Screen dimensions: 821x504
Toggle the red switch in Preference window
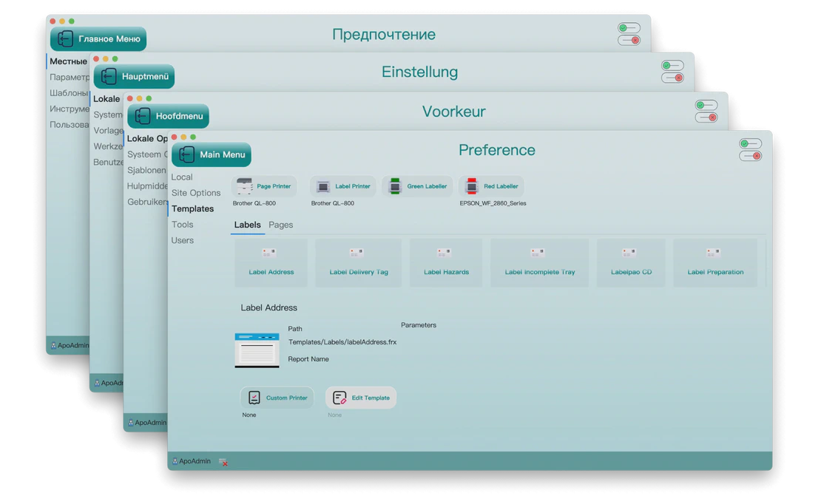pyautogui.click(x=750, y=156)
